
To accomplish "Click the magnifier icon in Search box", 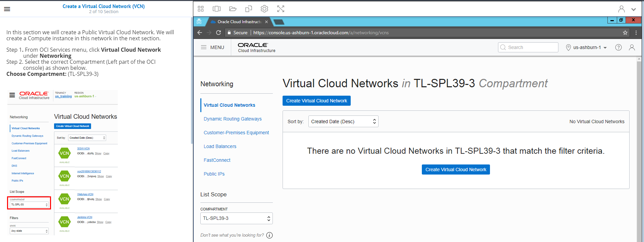I will [x=503, y=47].
